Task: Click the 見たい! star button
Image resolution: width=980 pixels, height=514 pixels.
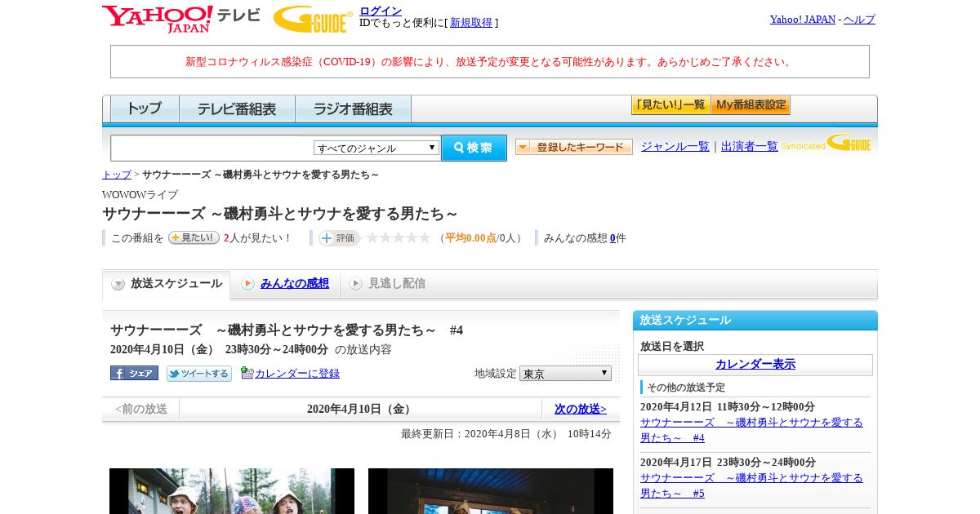Action: coord(194,237)
